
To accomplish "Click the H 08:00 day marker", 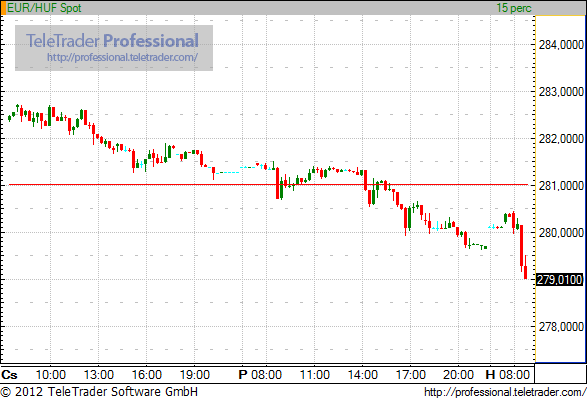I will coord(508,374).
